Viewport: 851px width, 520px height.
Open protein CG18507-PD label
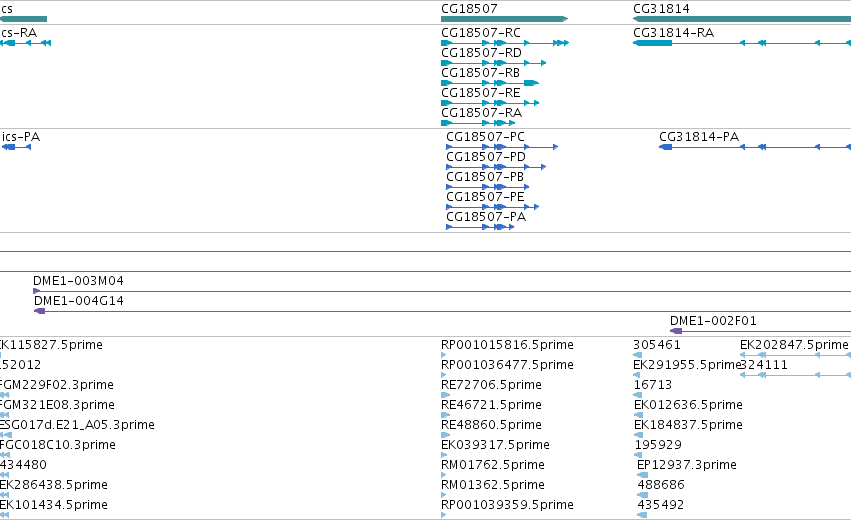point(486,157)
